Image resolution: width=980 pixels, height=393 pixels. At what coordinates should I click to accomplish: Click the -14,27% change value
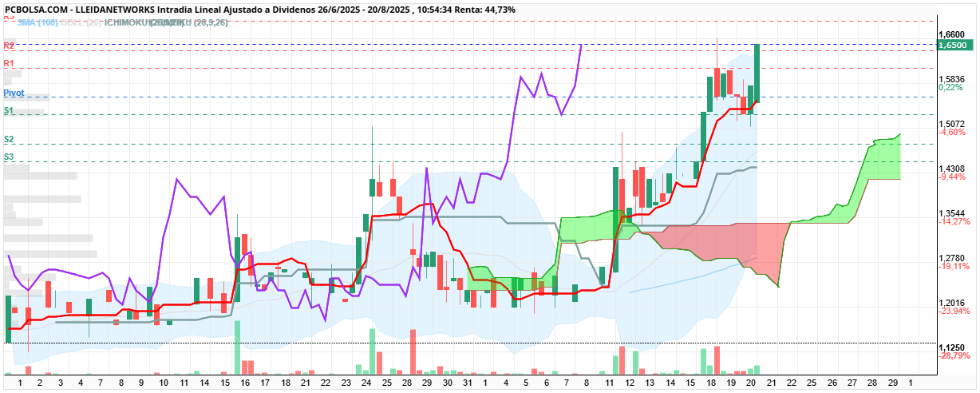pyautogui.click(x=954, y=222)
